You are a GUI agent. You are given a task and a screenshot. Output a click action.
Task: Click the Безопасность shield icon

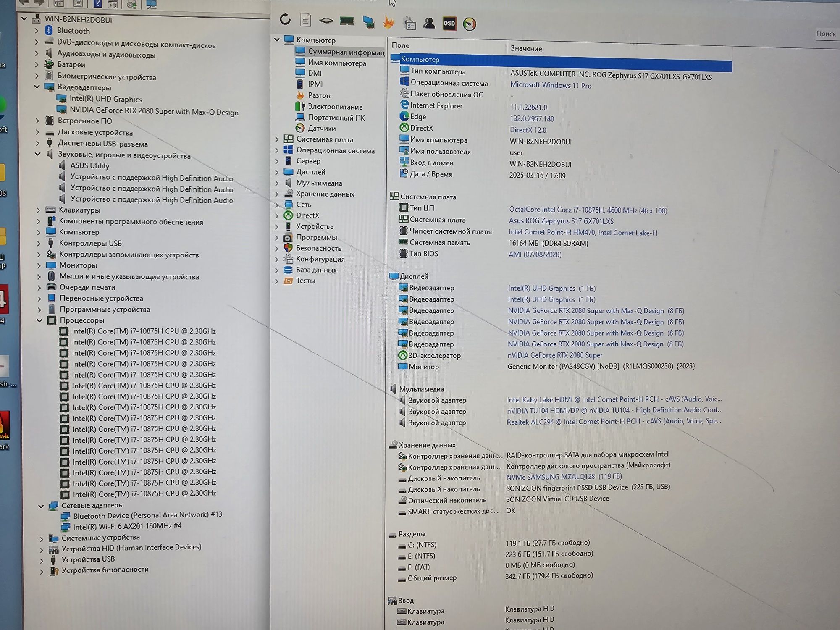pyautogui.click(x=288, y=248)
